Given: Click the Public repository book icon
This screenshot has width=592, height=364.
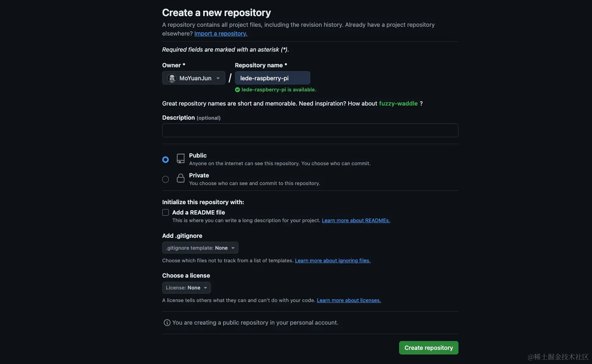Looking at the screenshot, I should tap(181, 159).
